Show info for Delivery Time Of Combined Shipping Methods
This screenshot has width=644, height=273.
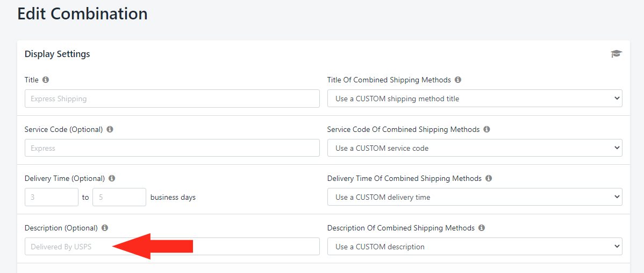click(488, 178)
